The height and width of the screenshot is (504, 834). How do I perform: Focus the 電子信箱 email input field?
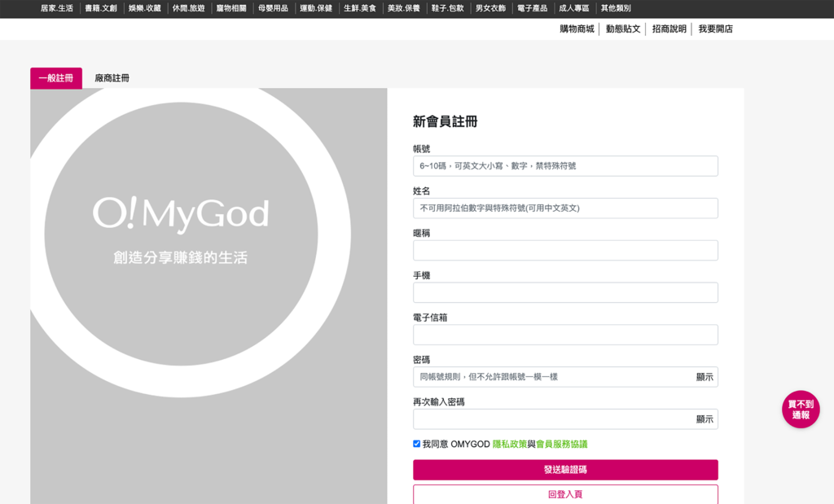click(x=565, y=335)
